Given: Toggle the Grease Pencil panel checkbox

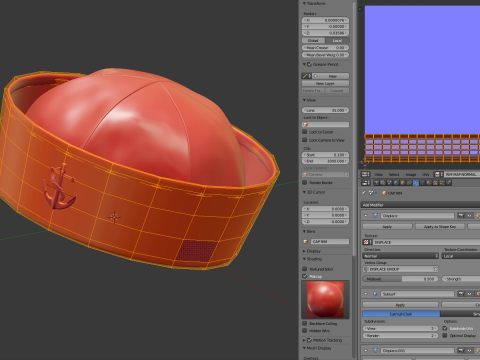Looking at the screenshot, I should click(310, 64).
